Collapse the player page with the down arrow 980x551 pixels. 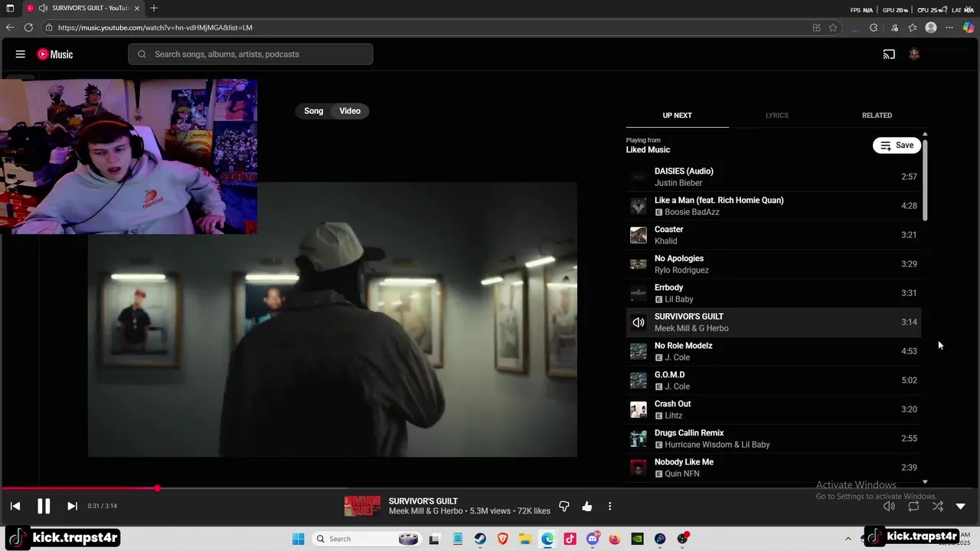(961, 506)
